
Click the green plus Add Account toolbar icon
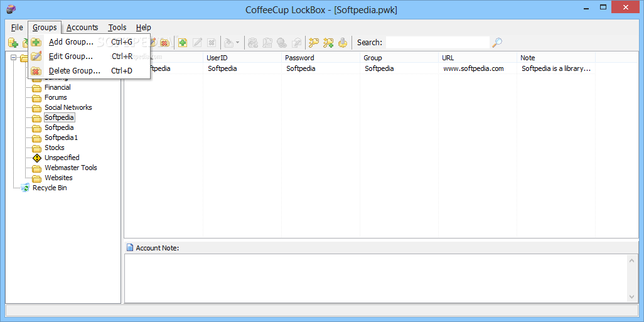click(x=183, y=42)
